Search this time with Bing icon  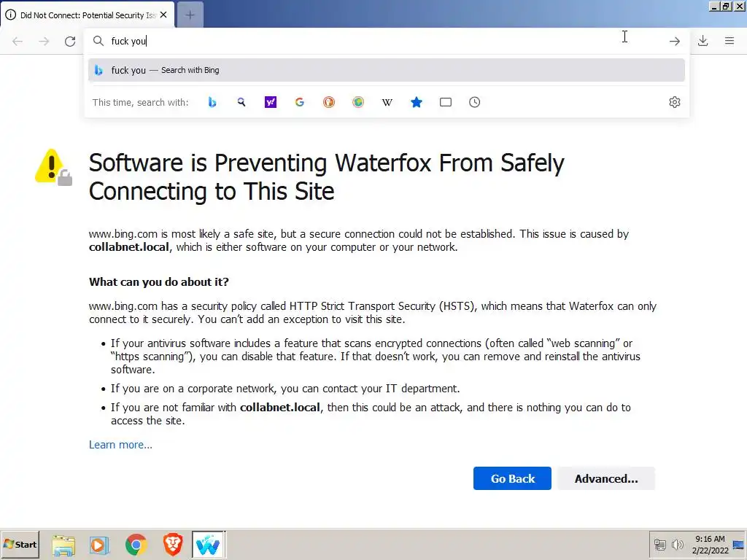pyautogui.click(x=212, y=102)
